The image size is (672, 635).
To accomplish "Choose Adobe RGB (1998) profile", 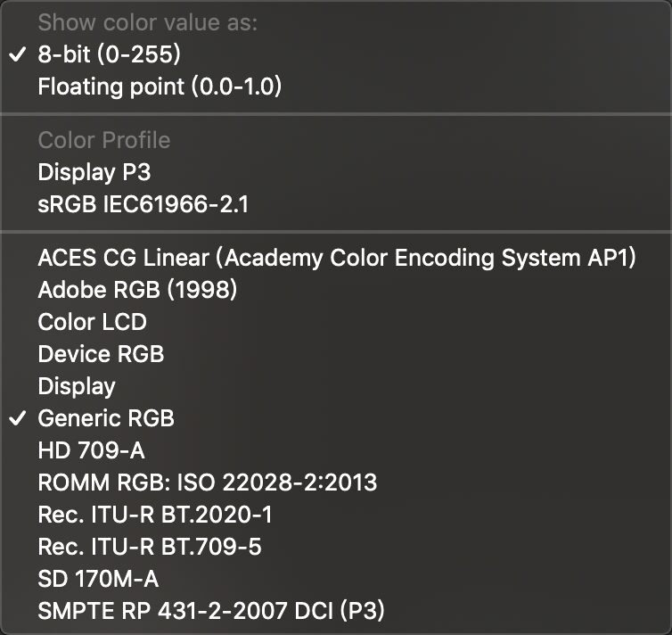I will [137, 290].
